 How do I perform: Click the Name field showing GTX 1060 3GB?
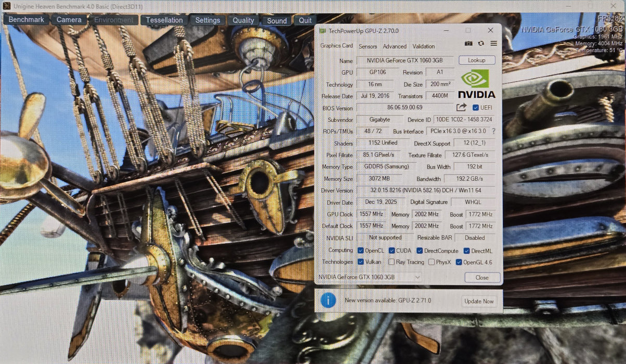coord(405,61)
